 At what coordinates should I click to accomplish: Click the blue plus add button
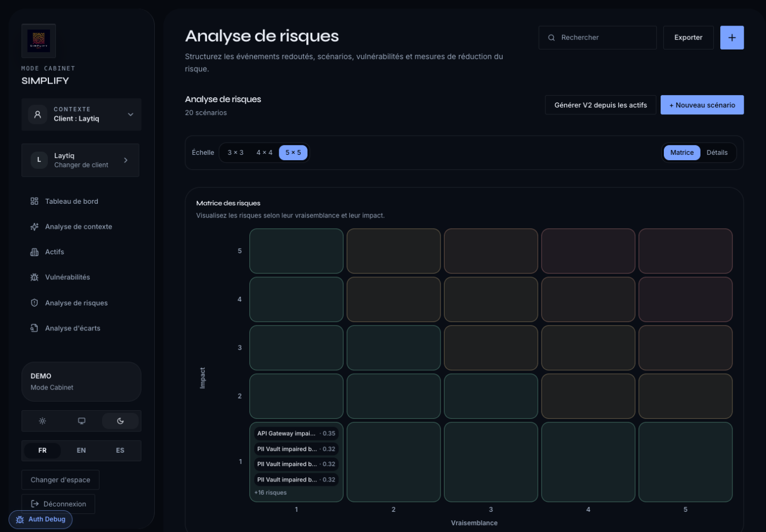coord(732,38)
